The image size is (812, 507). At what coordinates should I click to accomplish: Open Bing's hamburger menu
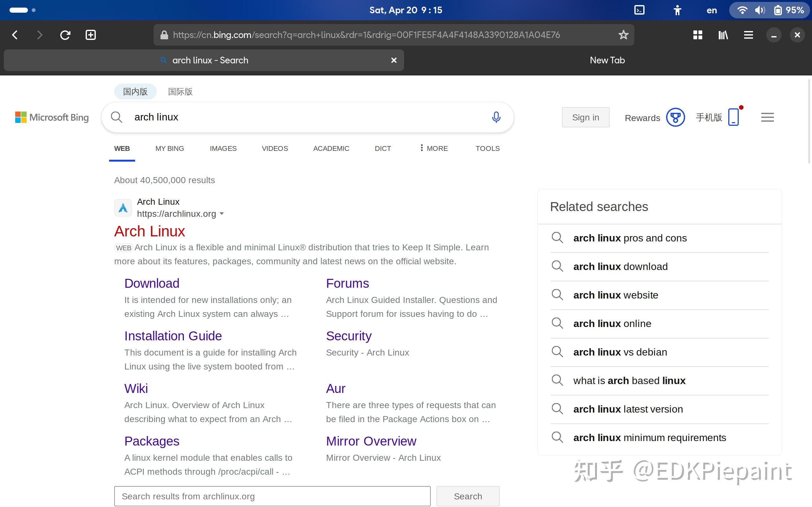[x=767, y=117]
